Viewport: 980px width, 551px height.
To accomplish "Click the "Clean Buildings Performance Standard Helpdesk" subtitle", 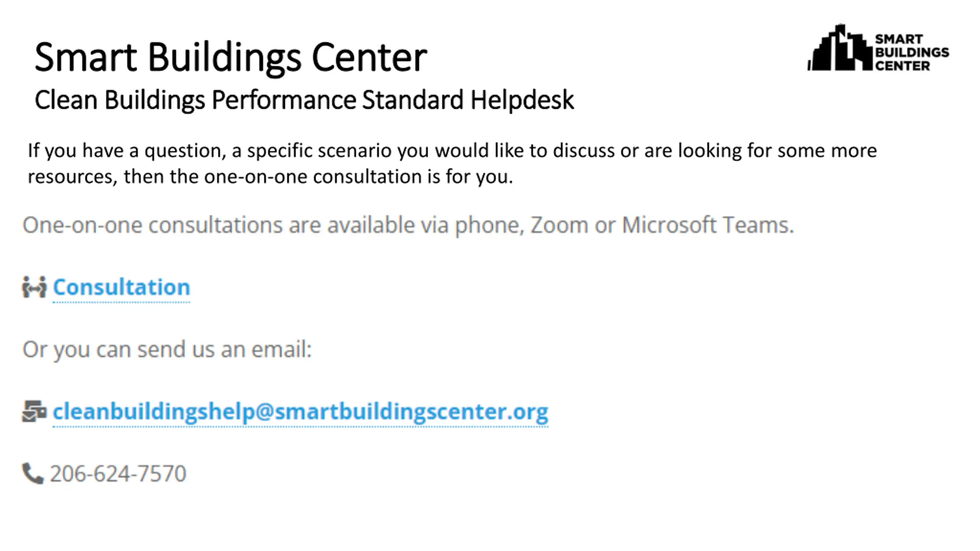I will click(x=304, y=100).
